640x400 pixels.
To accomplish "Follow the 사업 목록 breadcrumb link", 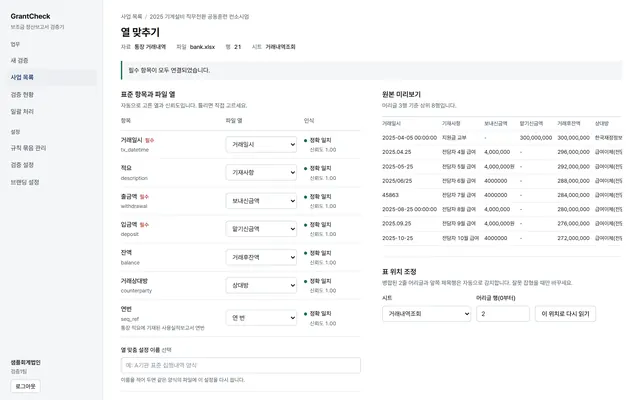I will point(131,17).
